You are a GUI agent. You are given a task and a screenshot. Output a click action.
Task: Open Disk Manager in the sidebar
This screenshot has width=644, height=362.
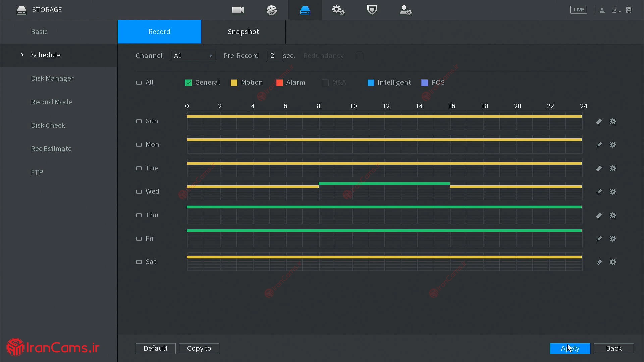(52, 78)
